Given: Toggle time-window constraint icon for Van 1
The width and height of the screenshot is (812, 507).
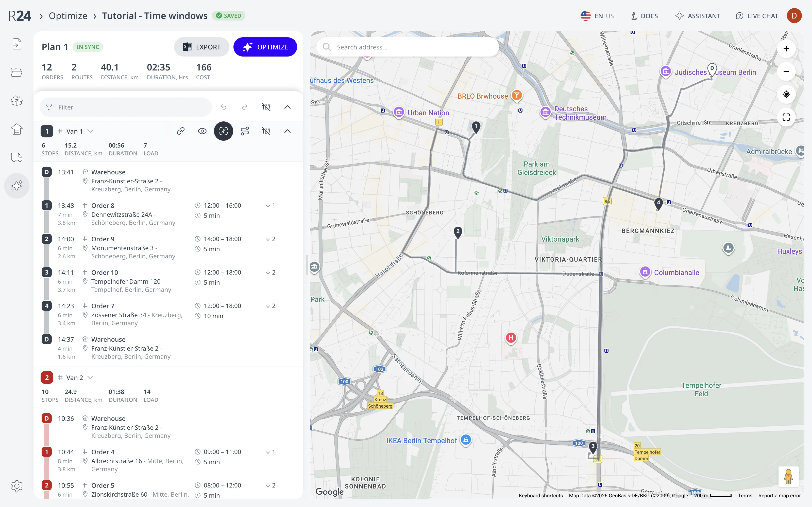Looking at the screenshot, I should [266, 131].
